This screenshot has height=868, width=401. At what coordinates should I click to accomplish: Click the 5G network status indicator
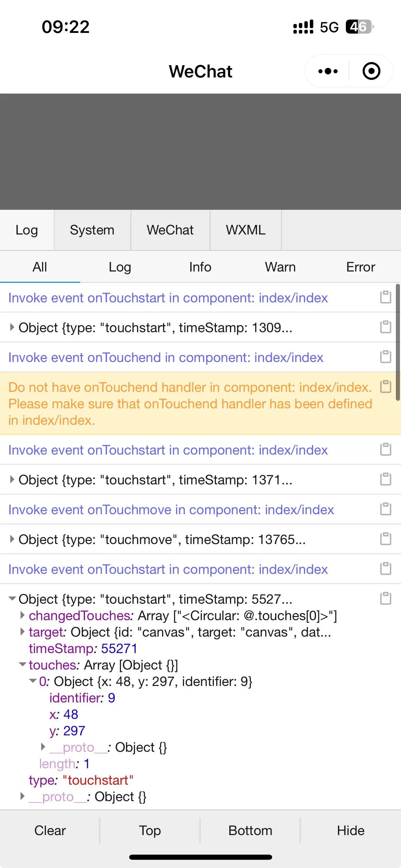click(x=329, y=27)
